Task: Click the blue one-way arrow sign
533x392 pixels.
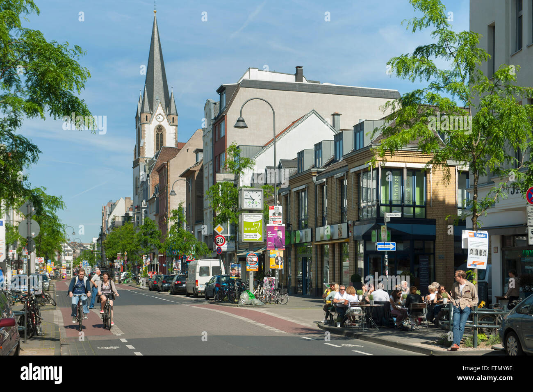Action: click(x=386, y=246)
